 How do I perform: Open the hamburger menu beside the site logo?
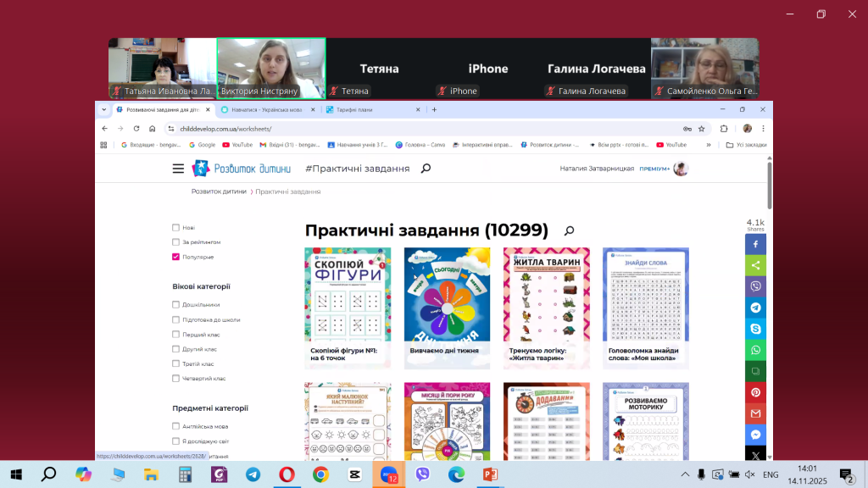click(x=178, y=169)
